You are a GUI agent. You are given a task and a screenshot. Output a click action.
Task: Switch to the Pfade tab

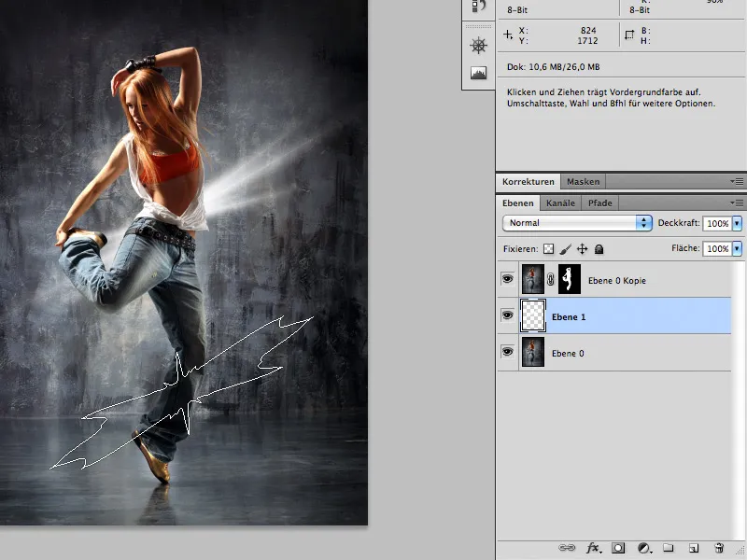[x=599, y=203]
